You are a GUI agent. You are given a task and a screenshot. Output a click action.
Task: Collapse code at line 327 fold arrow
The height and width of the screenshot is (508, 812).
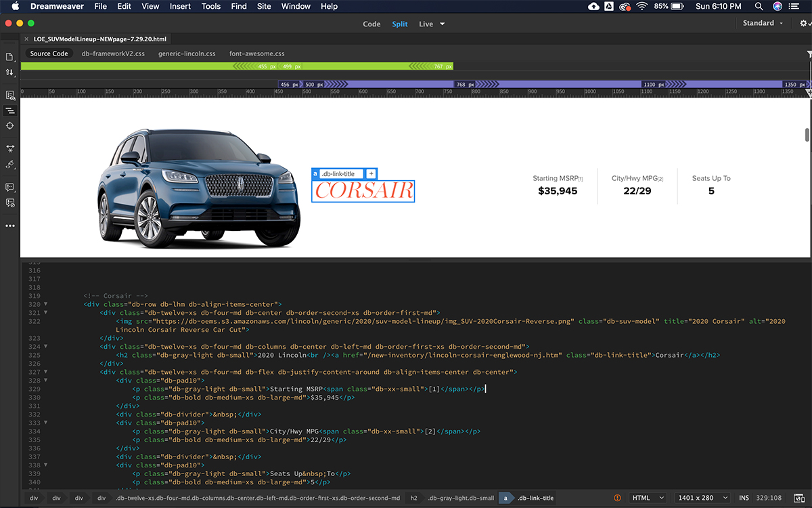click(x=45, y=372)
